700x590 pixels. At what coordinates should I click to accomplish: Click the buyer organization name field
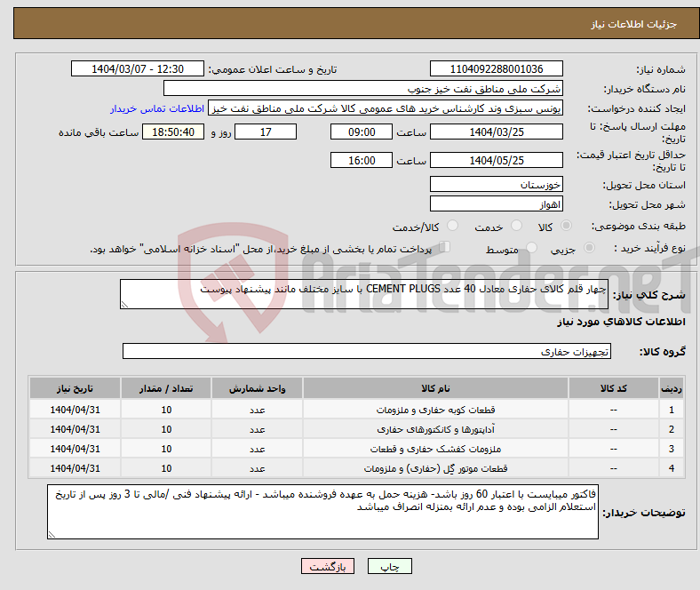[363, 89]
